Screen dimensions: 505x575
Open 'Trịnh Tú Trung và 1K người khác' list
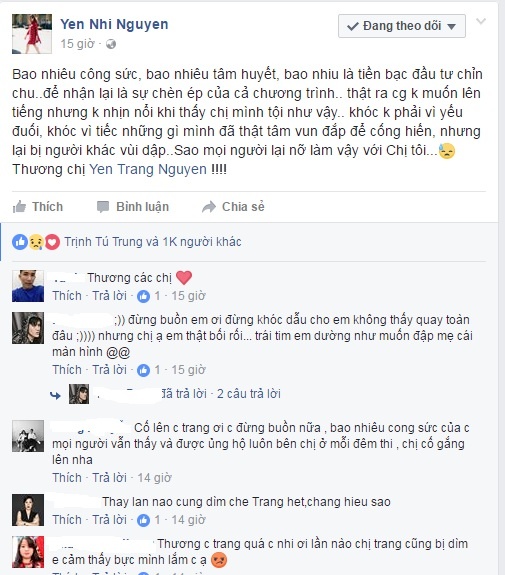[153, 242]
